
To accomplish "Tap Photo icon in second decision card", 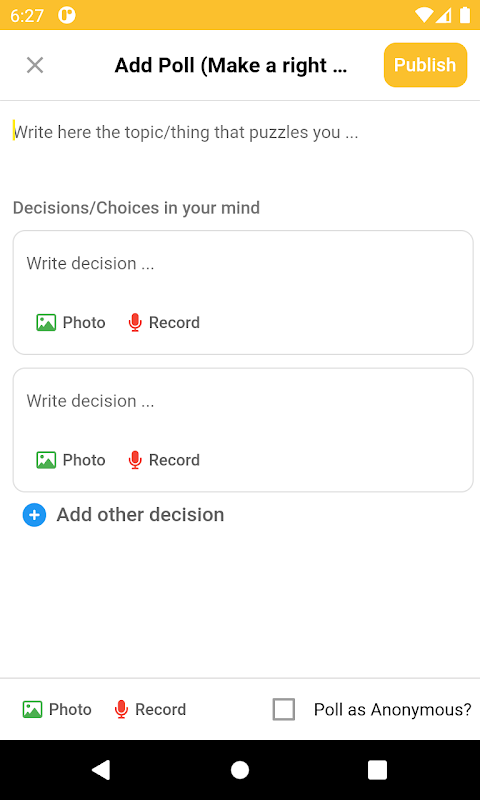I will click(46, 460).
